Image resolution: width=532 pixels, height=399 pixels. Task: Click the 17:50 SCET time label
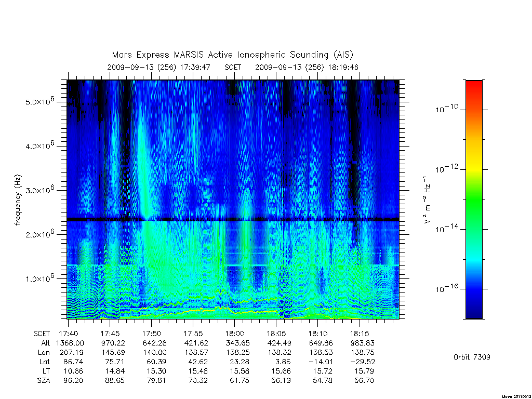(151, 334)
